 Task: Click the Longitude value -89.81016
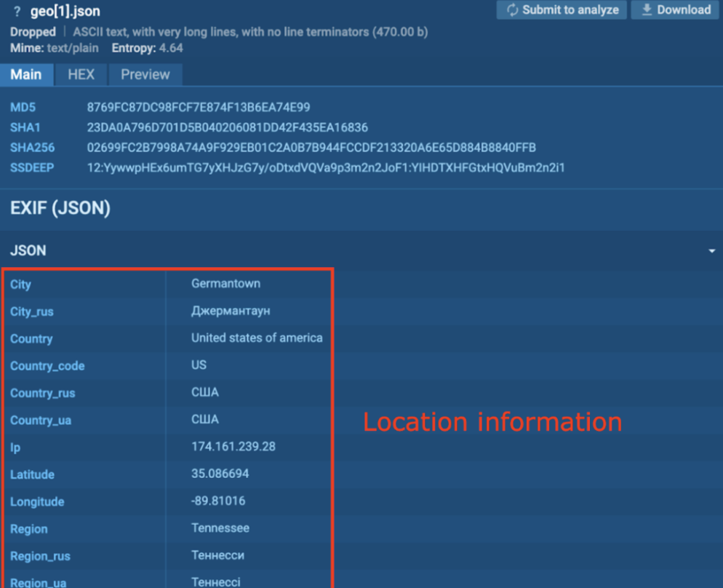pyautogui.click(x=218, y=501)
